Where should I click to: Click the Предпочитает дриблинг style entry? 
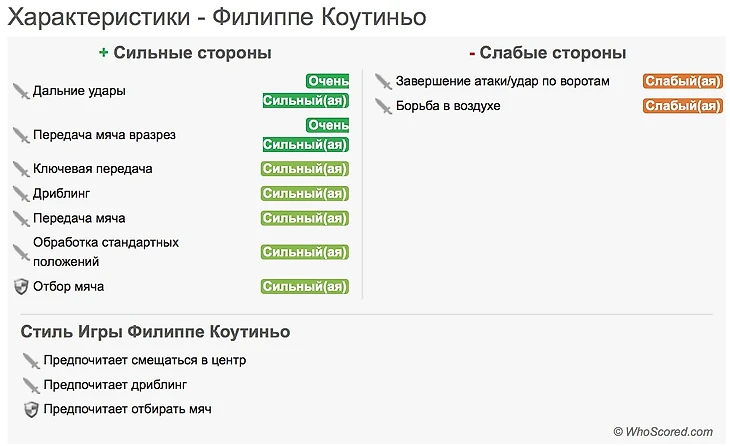point(115,385)
